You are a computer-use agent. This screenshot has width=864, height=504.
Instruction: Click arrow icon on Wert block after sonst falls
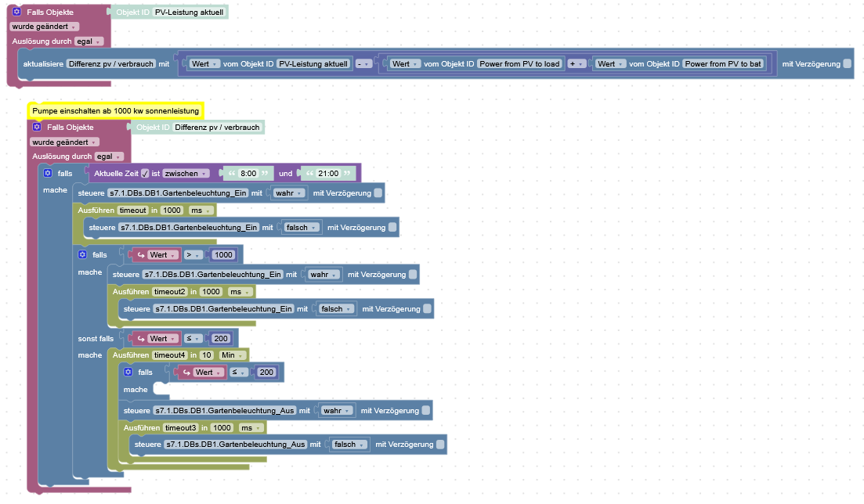[x=141, y=338]
